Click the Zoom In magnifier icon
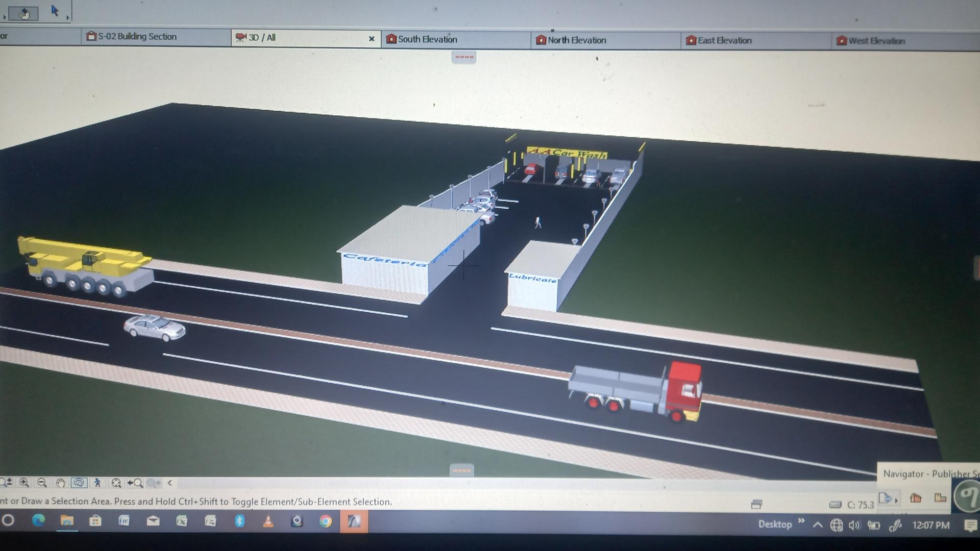Image resolution: width=980 pixels, height=551 pixels. (x=24, y=483)
